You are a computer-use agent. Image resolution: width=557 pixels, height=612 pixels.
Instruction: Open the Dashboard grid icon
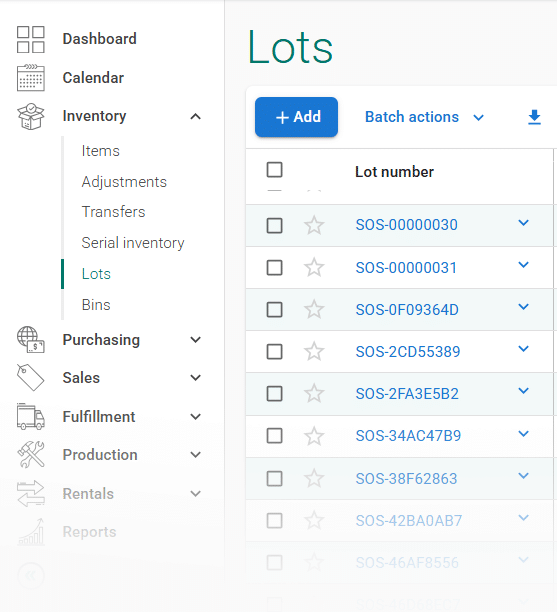point(31,39)
